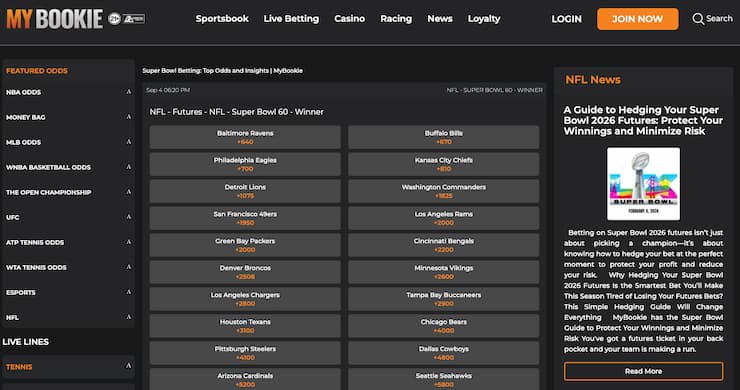Pick Los Angeles Chargers odds
740x390 pixels.
(x=245, y=298)
